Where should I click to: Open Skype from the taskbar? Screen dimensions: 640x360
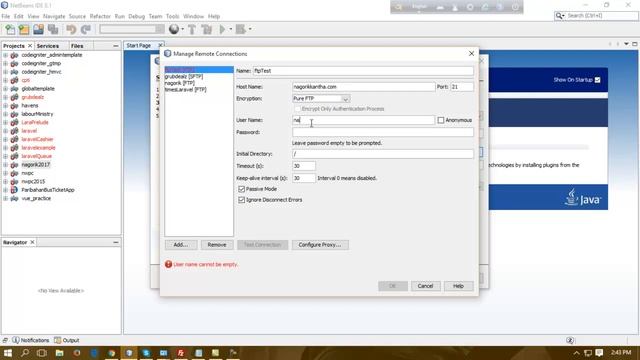click(x=146, y=353)
